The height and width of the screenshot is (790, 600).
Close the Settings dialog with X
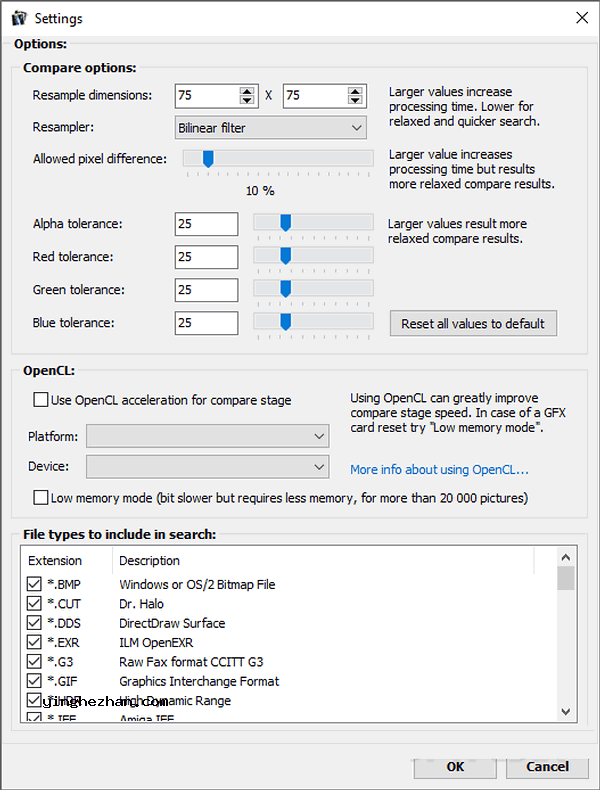tap(582, 18)
